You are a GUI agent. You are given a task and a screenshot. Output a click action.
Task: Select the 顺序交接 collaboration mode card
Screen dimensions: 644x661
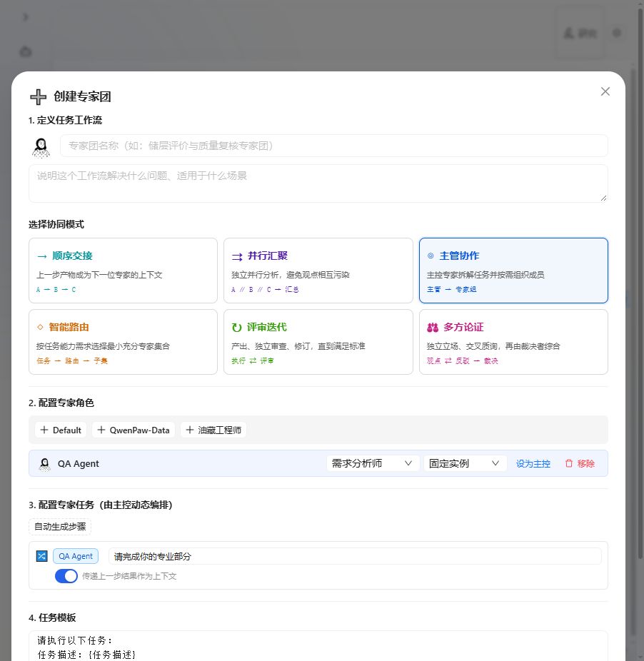pyautogui.click(x=123, y=271)
